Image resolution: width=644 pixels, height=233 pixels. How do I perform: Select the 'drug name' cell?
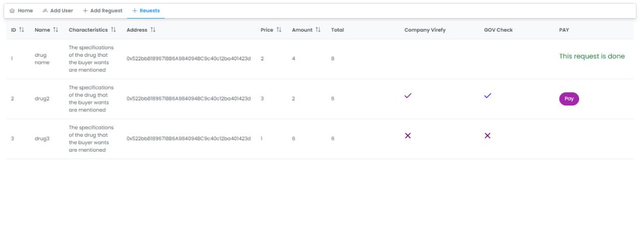pos(42,59)
